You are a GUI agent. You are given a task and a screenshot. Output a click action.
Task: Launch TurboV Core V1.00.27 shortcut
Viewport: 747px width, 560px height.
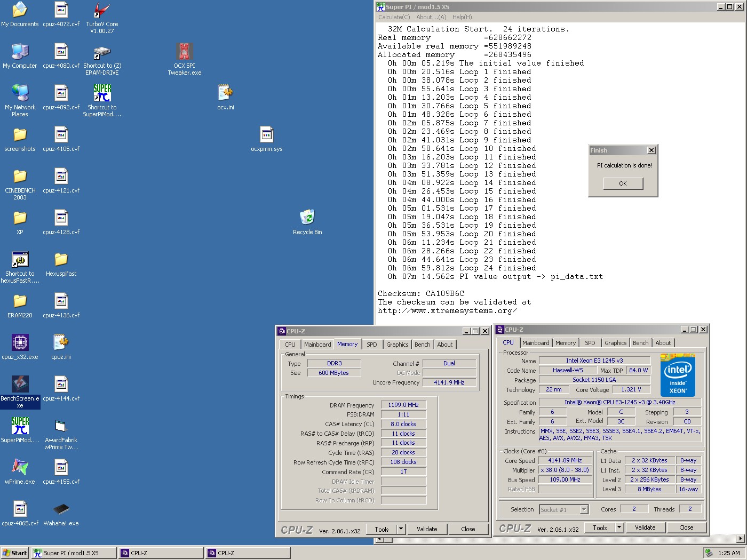(x=102, y=17)
